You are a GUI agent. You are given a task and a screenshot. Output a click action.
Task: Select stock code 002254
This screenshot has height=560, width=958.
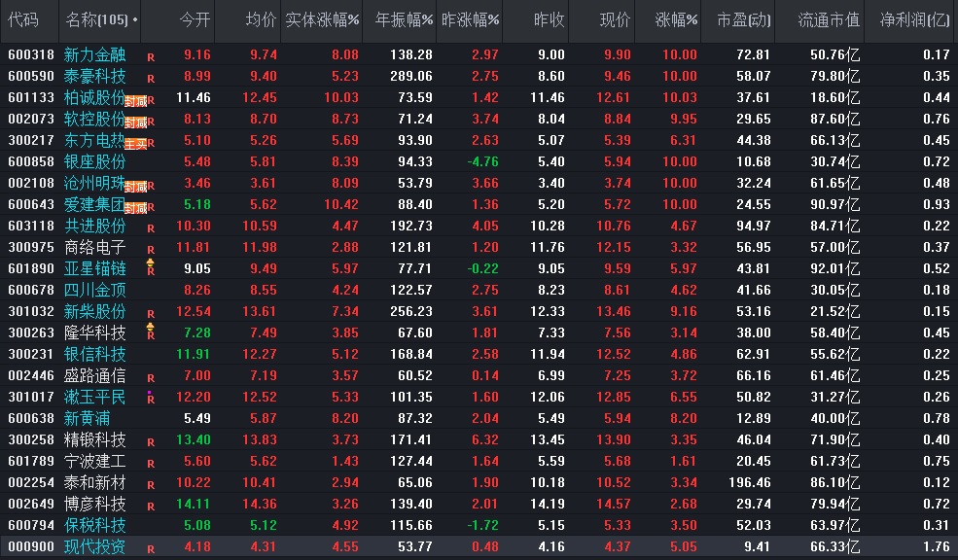pos(31,482)
